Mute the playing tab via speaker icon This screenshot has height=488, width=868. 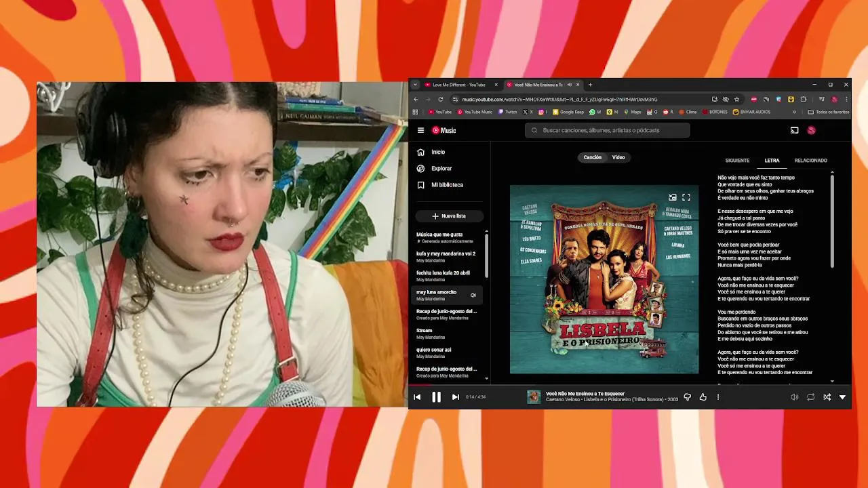point(570,85)
